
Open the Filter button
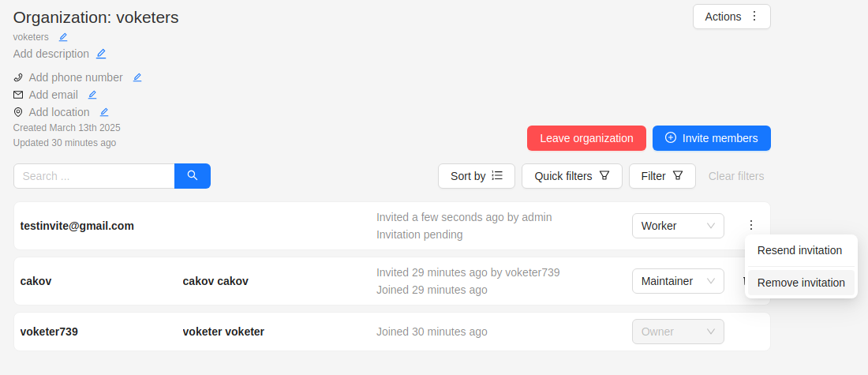coord(662,176)
